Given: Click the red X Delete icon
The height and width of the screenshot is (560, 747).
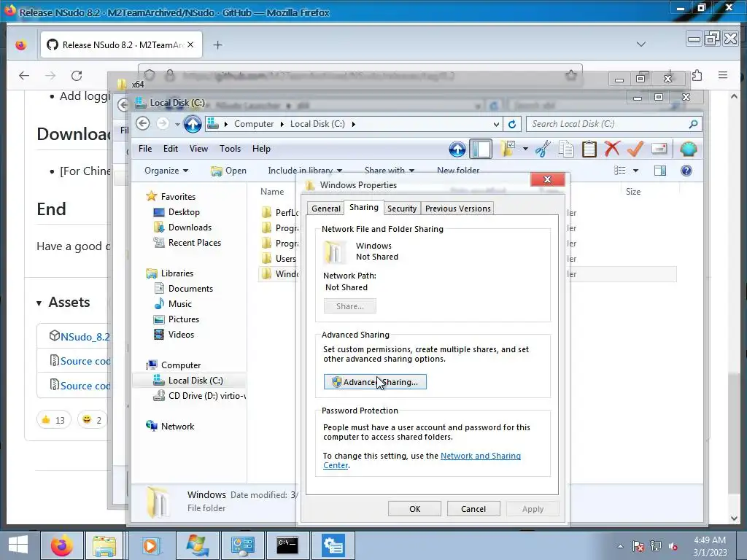Looking at the screenshot, I should (612, 149).
